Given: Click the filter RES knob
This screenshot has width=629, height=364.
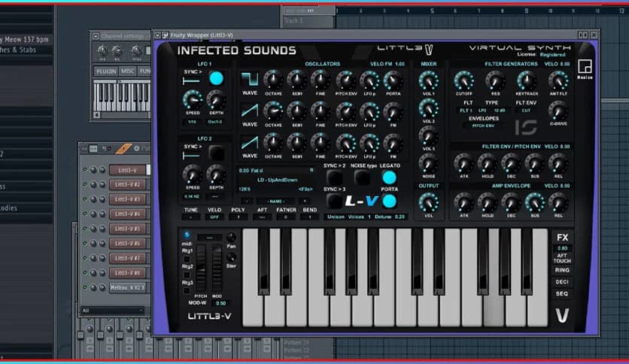Looking at the screenshot, I should pyautogui.click(x=495, y=80).
